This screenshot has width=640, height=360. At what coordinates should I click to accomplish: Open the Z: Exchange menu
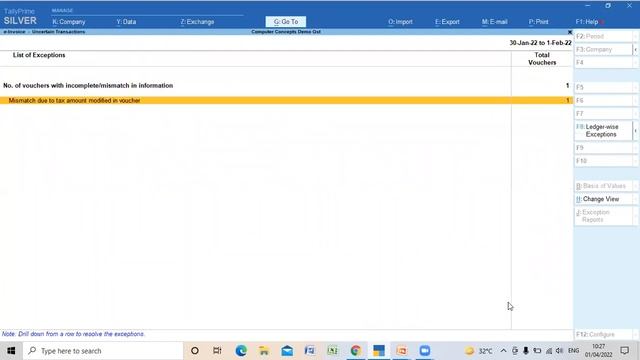(x=197, y=22)
